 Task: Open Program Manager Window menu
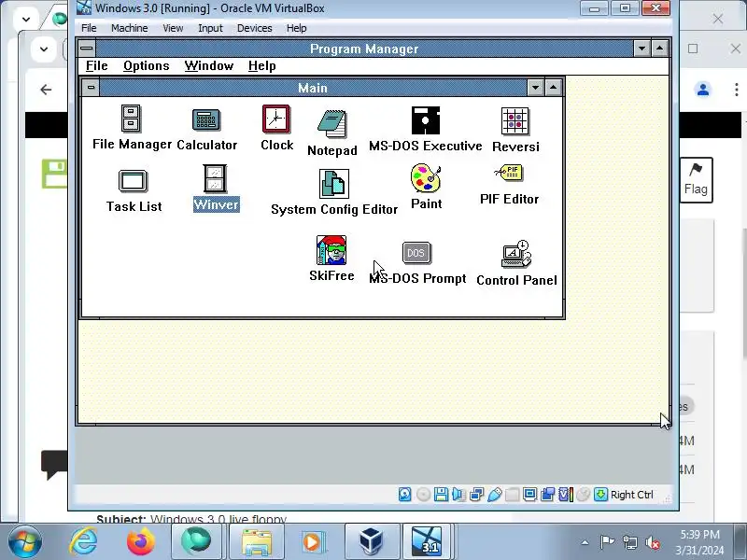(x=209, y=65)
